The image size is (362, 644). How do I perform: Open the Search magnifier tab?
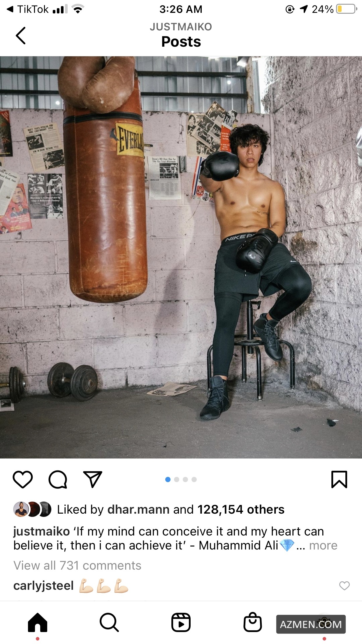109,622
